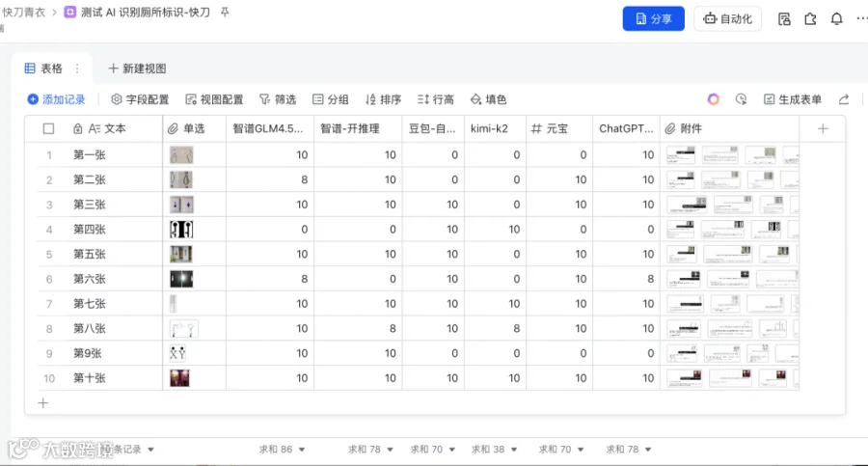
Task: Open the more options dots in header
Action: (x=861, y=19)
